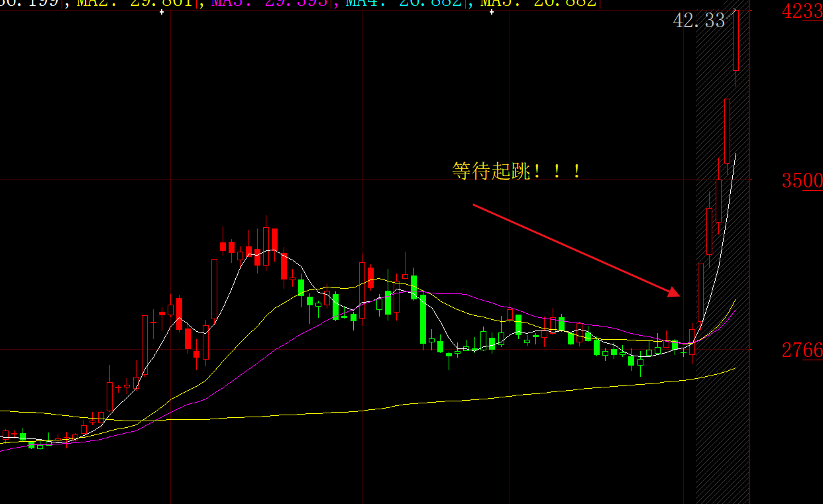Click the 42.33 high price label
The width and height of the screenshot is (823, 504).
pos(699,21)
